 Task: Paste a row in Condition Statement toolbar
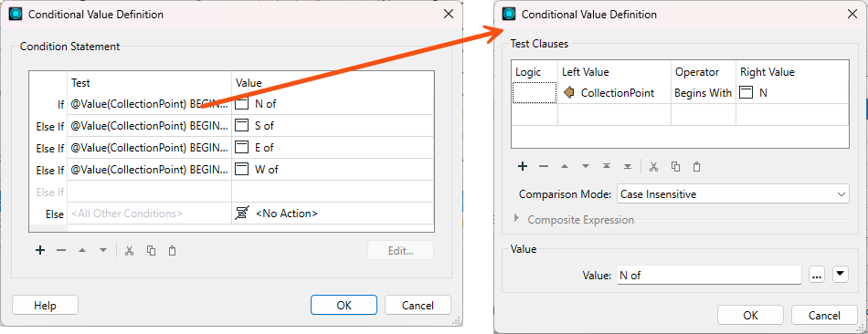click(x=172, y=250)
